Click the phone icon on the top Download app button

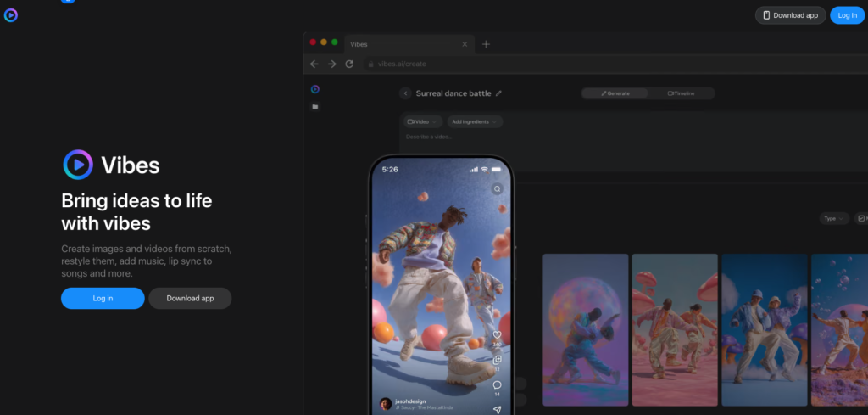766,15
